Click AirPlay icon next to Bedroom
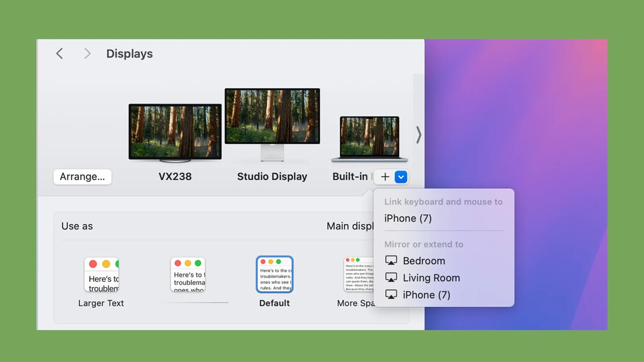644x362 pixels. coord(391,261)
